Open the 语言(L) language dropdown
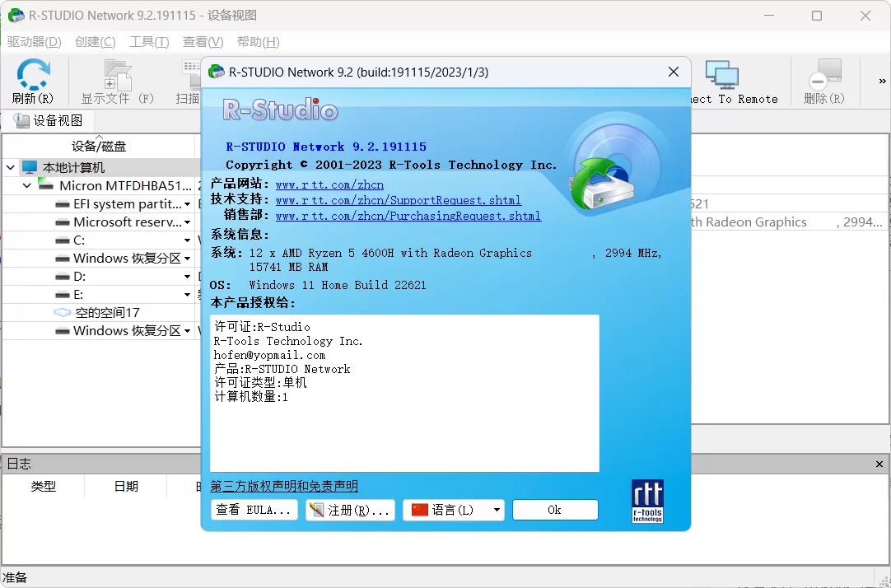Image resolution: width=891 pixels, height=588 pixels. click(453, 509)
